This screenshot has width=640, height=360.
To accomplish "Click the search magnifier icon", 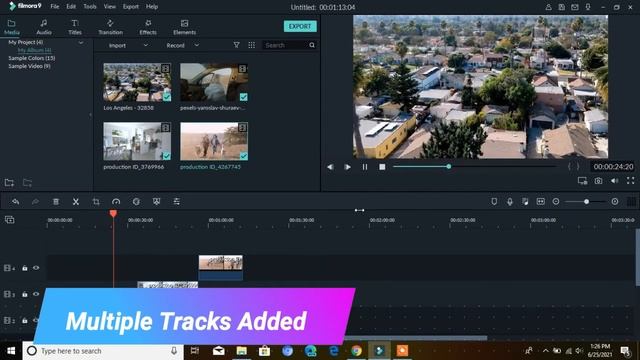I will click(312, 45).
